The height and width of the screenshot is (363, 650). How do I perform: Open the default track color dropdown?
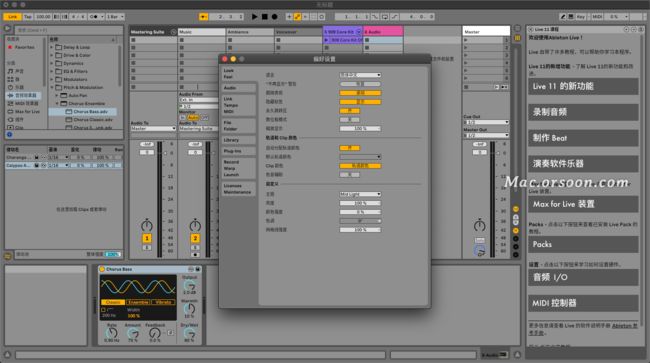[x=360, y=157]
